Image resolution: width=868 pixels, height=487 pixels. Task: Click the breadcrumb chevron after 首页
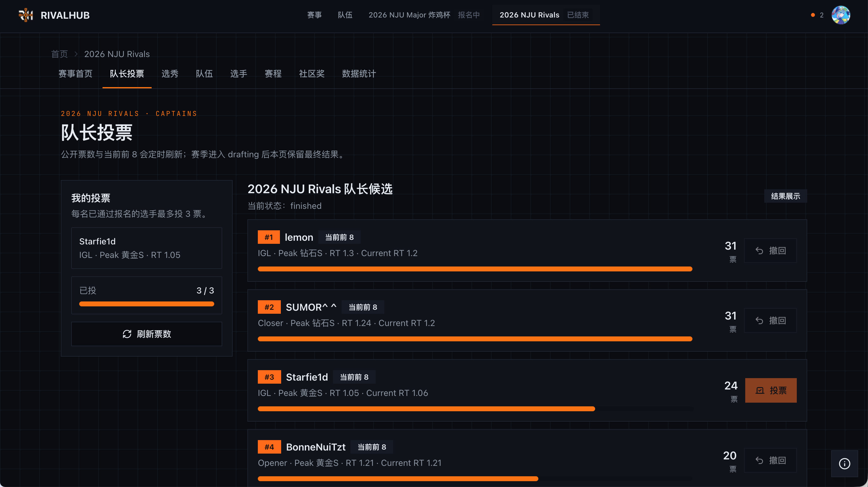[x=76, y=54]
